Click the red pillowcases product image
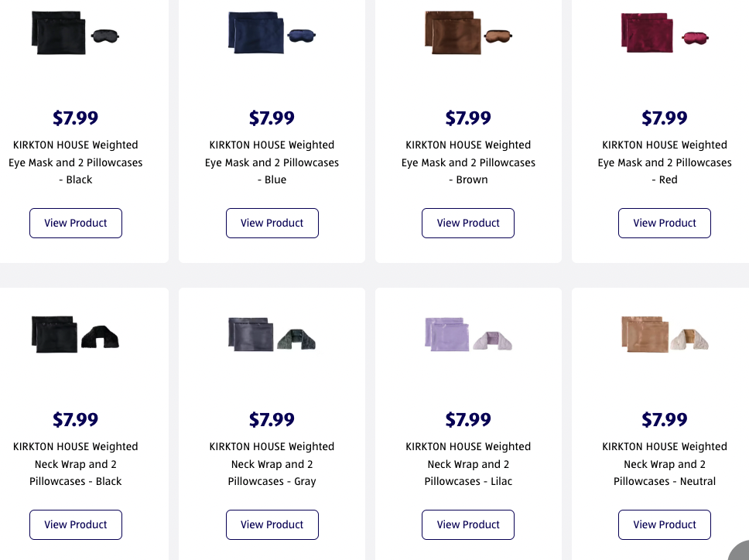 (647, 34)
